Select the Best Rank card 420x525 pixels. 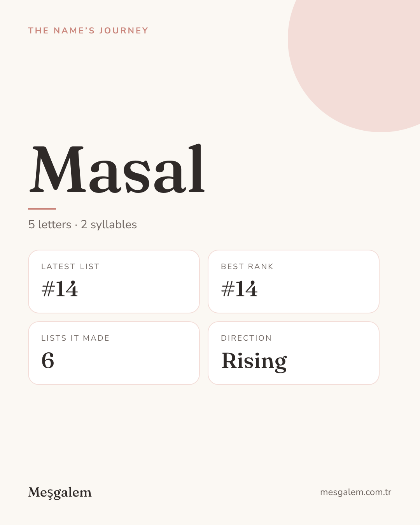point(294,282)
